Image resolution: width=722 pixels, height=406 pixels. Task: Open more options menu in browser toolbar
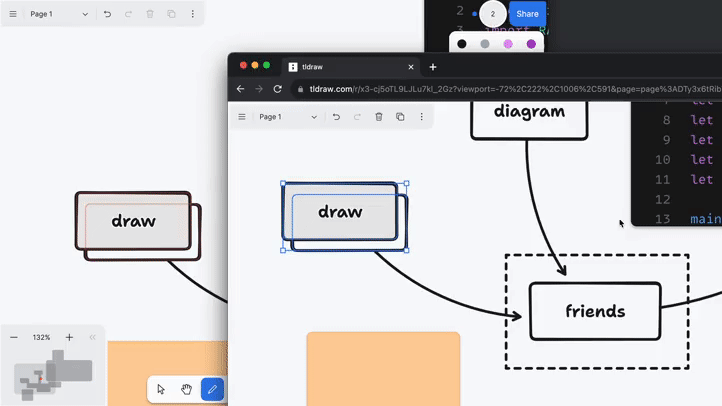point(421,117)
